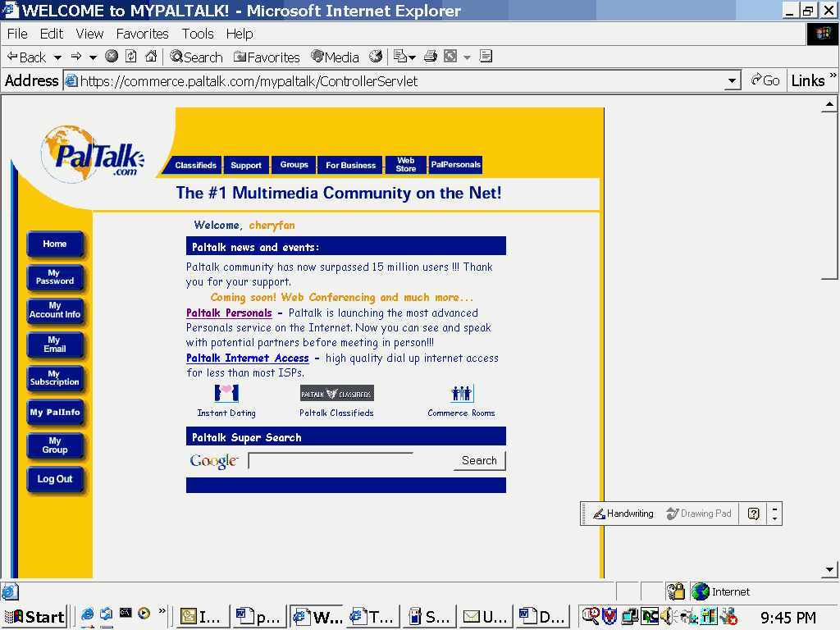Click the My PalInfo sidebar button
The image size is (840, 630).
click(55, 412)
